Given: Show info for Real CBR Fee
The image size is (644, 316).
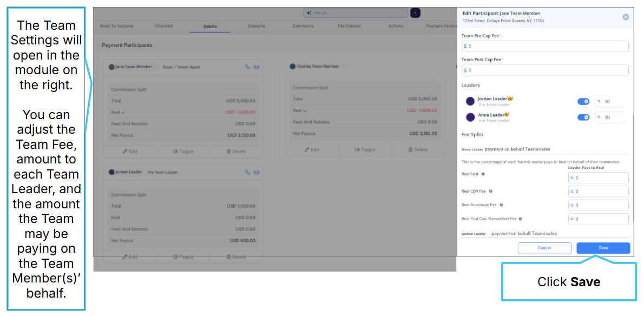Looking at the screenshot, I should (491, 191).
